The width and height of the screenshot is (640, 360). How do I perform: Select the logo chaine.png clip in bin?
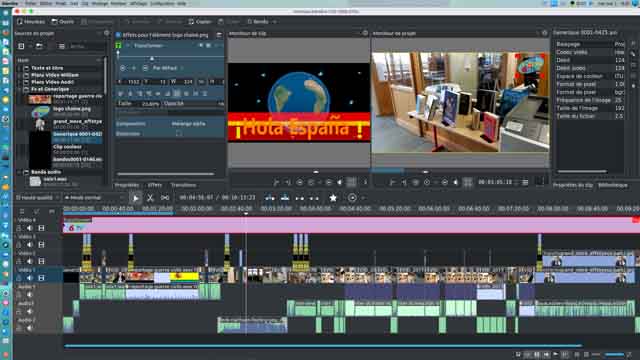tap(65, 111)
